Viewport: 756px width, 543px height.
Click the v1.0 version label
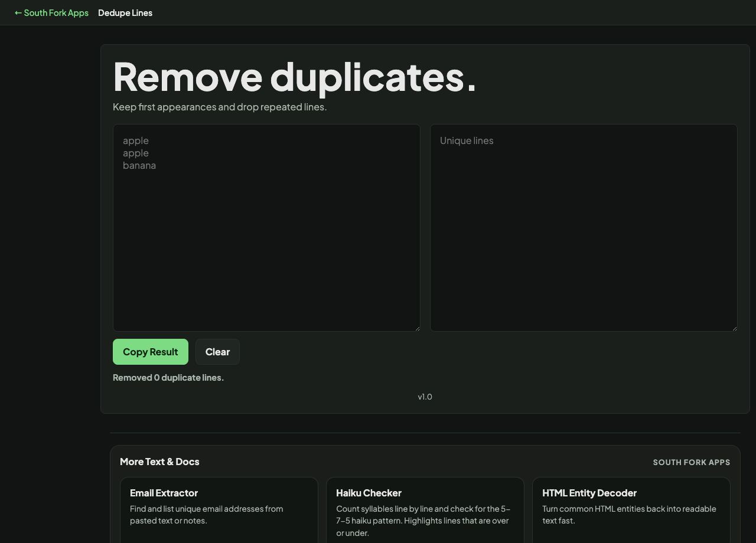[x=425, y=397]
